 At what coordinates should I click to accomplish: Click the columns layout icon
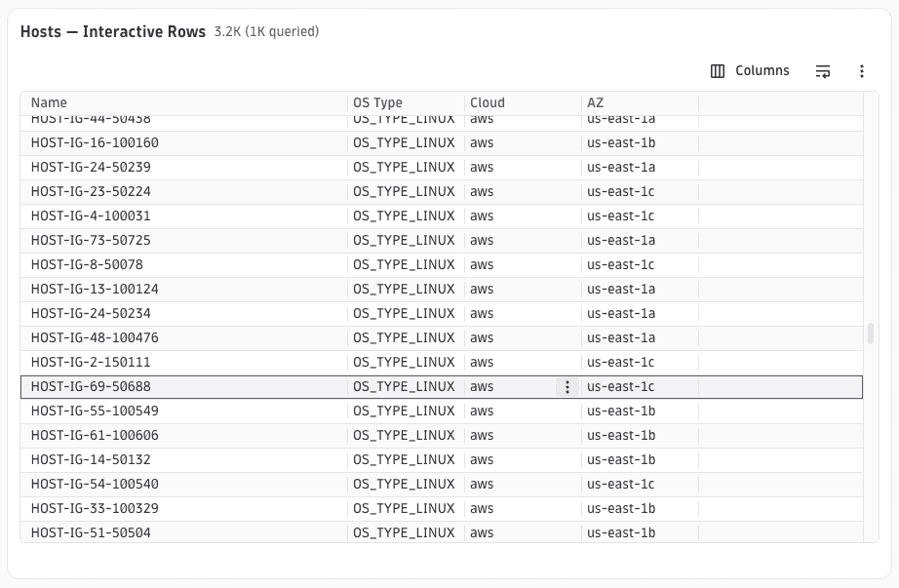coord(718,71)
